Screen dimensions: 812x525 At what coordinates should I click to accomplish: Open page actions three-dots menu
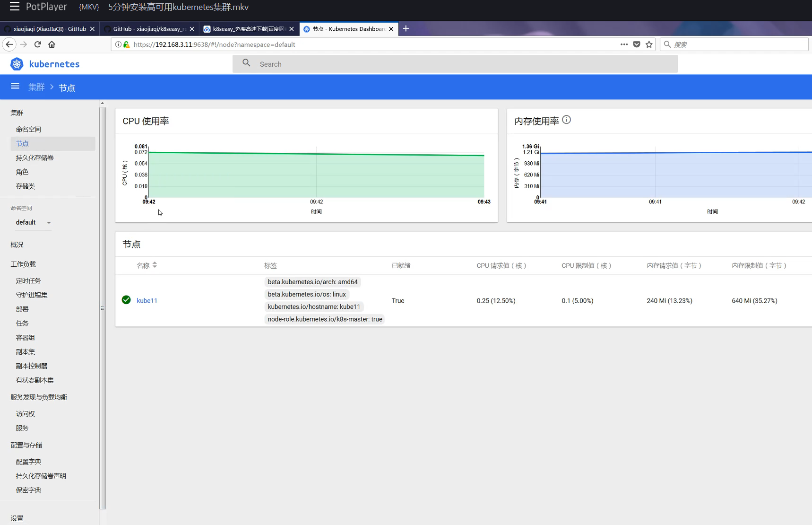(624, 44)
